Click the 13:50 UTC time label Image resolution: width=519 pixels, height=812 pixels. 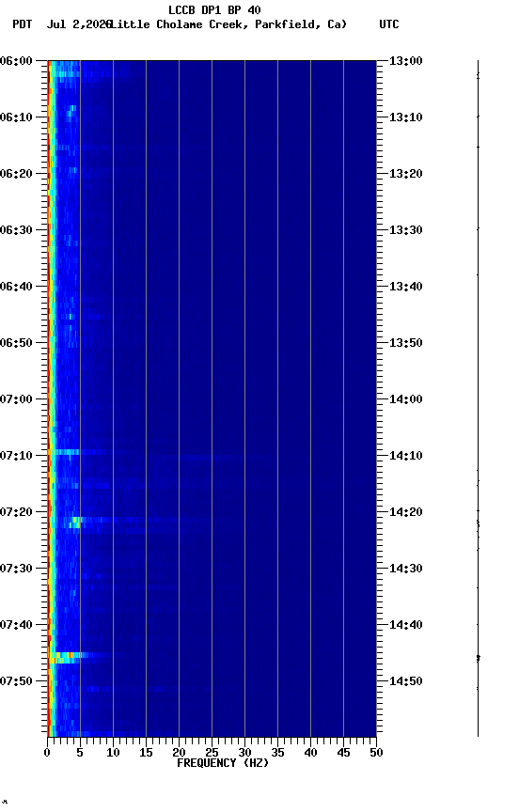pyautogui.click(x=406, y=343)
